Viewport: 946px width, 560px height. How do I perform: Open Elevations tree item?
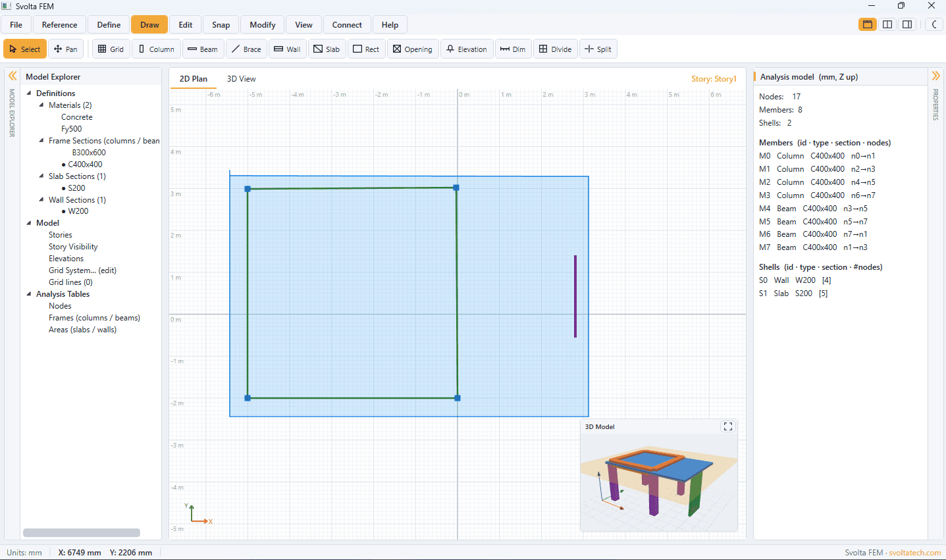coord(66,259)
